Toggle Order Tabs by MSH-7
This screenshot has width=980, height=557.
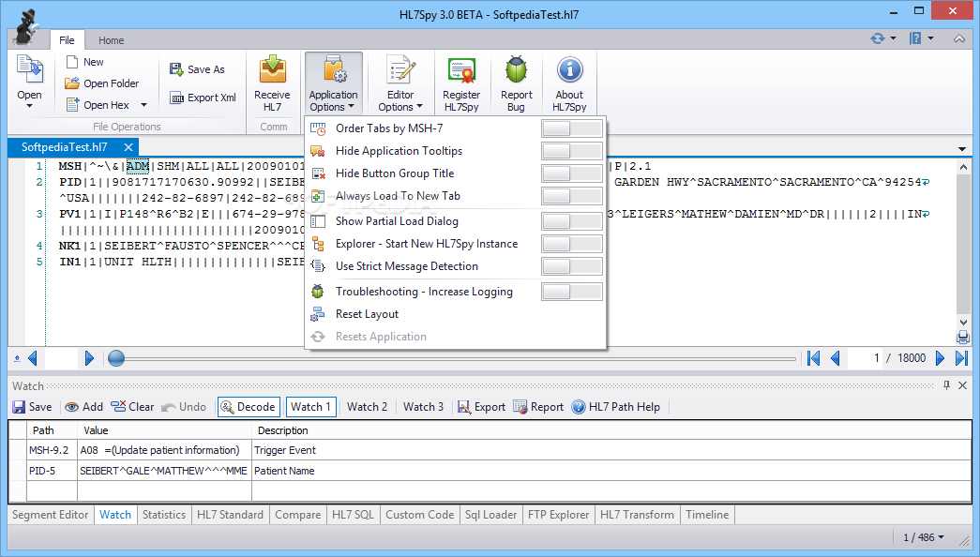[571, 128]
